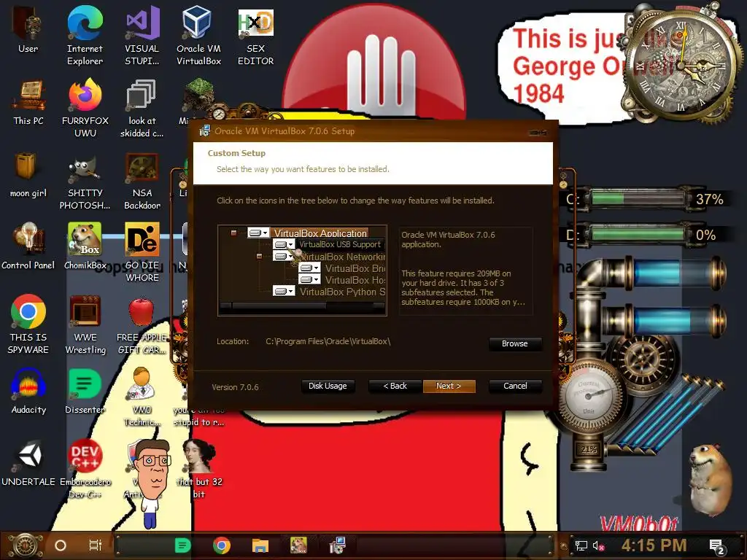Image resolution: width=747 pixels, height=560 pixels.
Task: Collapse the VirtualBox Networking tree node
Action: (x=259, y=256)
